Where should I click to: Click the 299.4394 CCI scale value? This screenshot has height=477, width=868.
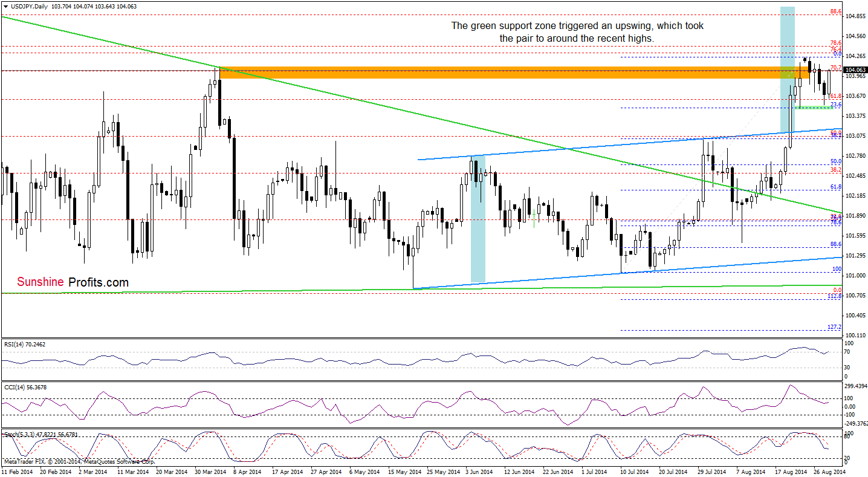(855, 386)
